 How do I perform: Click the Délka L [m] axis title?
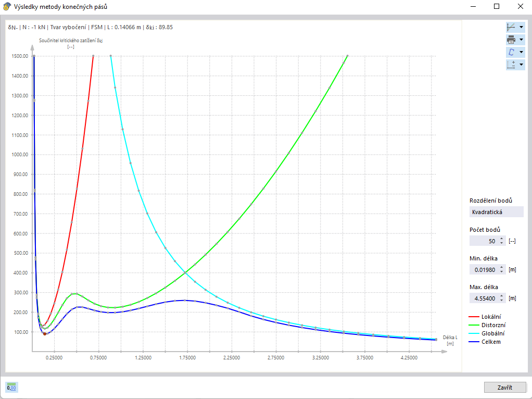click(450, 341)
